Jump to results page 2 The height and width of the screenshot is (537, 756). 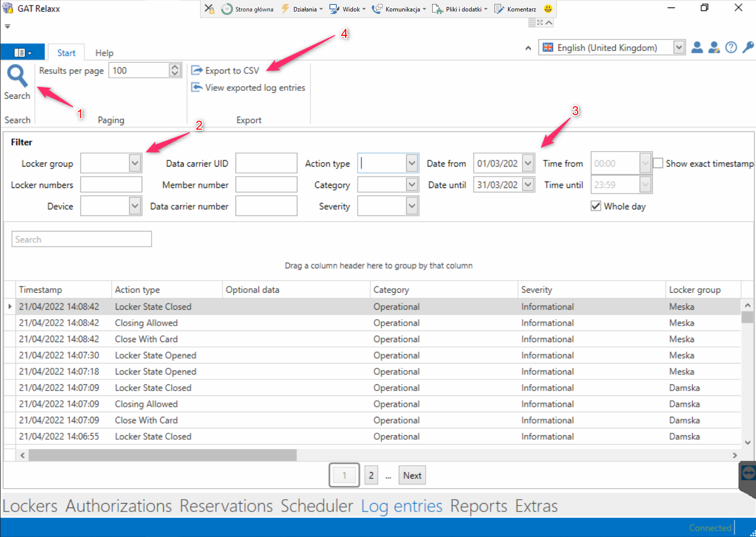(x=371, y=476)
